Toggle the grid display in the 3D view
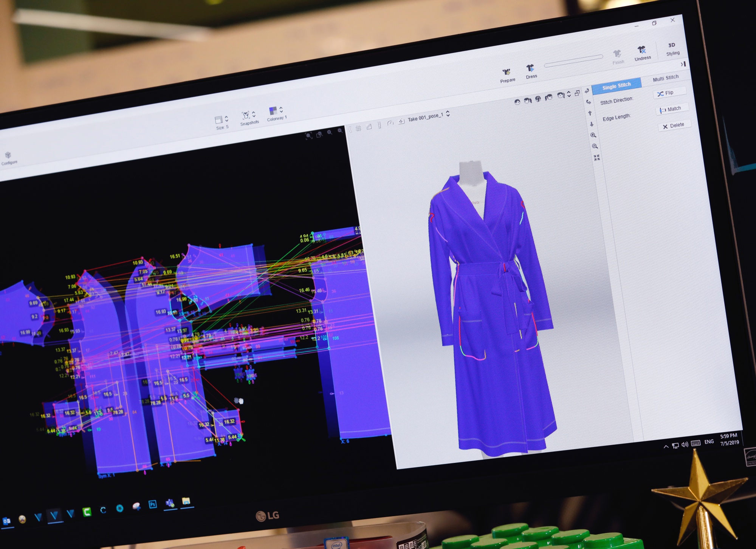 pyautogui.click(x=358, y=128)
